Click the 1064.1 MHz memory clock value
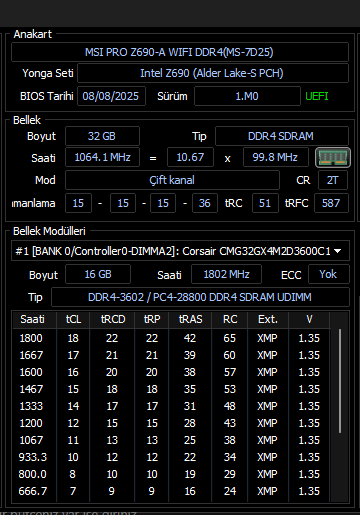360x515 pixels. point(102,157)
